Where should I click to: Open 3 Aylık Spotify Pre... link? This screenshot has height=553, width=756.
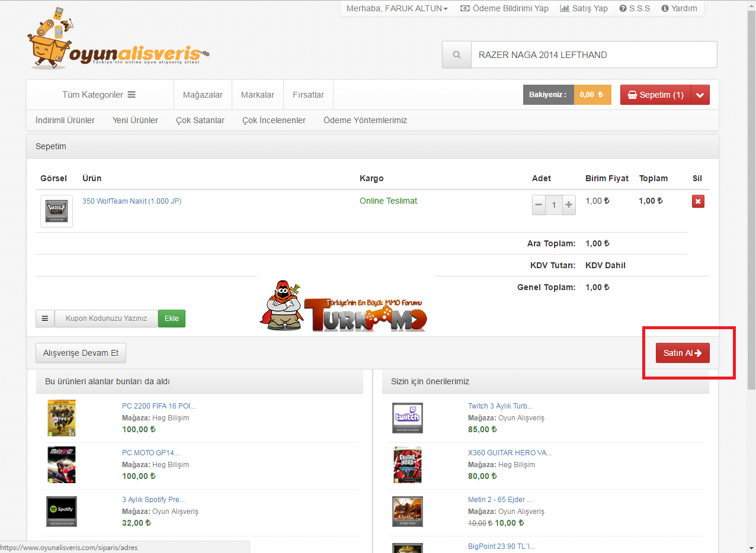point(153,500)
